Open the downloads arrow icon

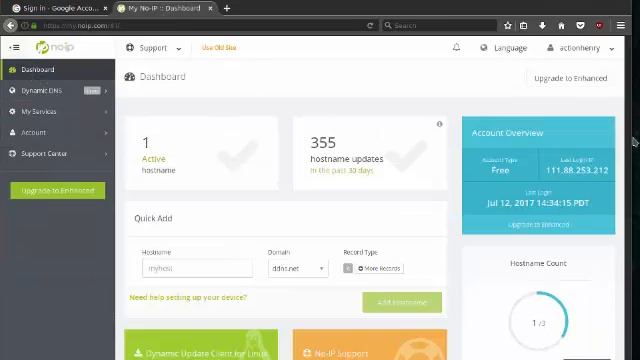(542, 25)
